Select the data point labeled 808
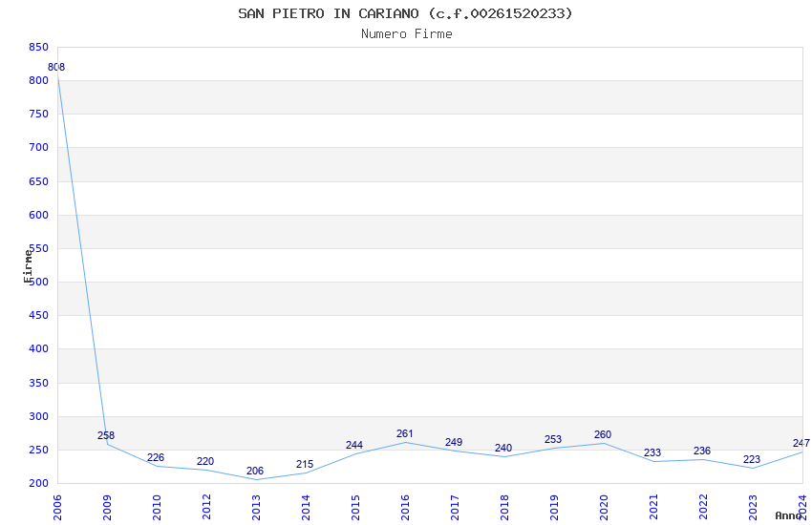Viewport: 812px width, 525px height. pos(56,67)
